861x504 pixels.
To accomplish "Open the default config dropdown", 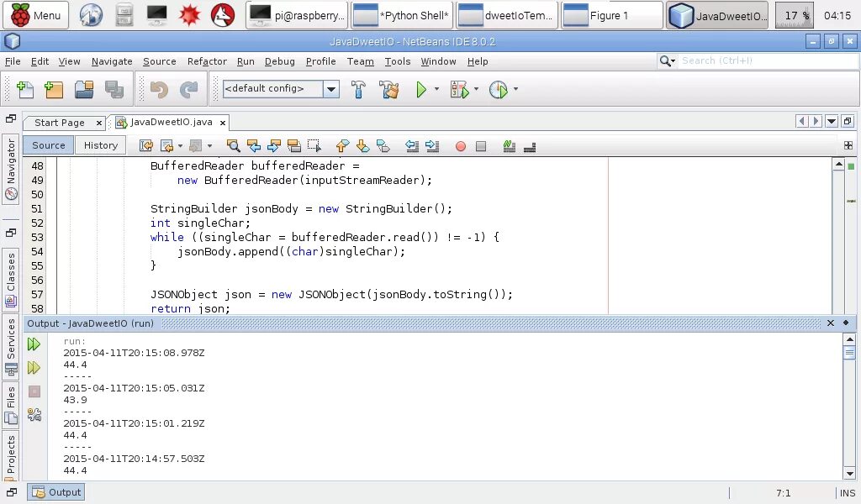I will click(x=331, y=89).
